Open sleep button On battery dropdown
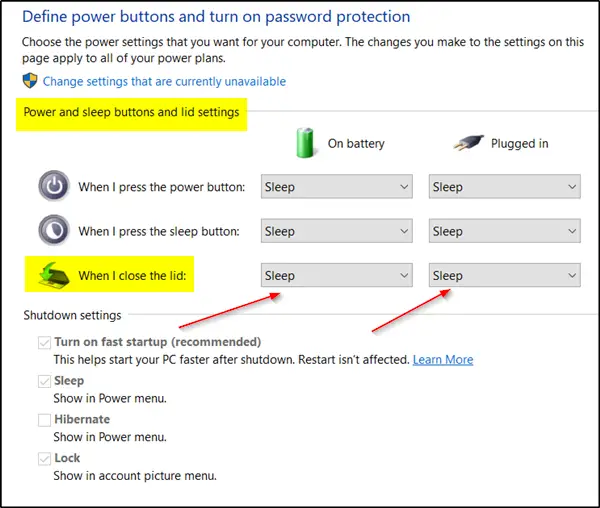The image size is (600, 508). pyautogui.click(x=336, y=231)
